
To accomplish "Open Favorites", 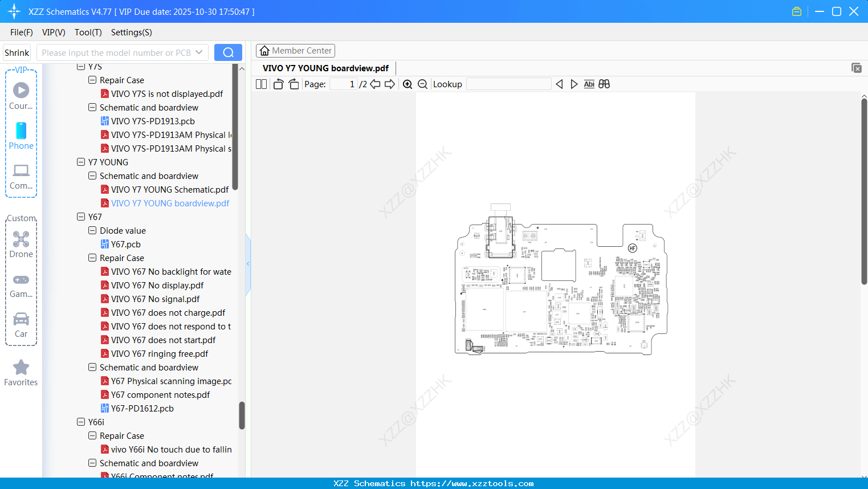I will pyautogui.click(x=21, y=373).
